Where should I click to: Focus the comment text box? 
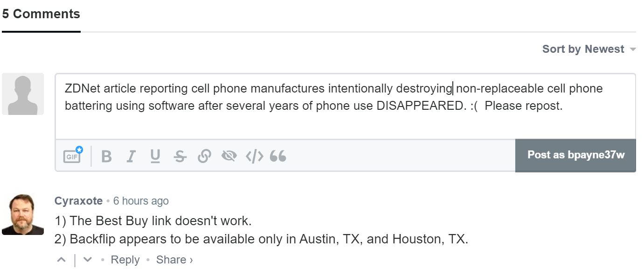click(346, 107)
